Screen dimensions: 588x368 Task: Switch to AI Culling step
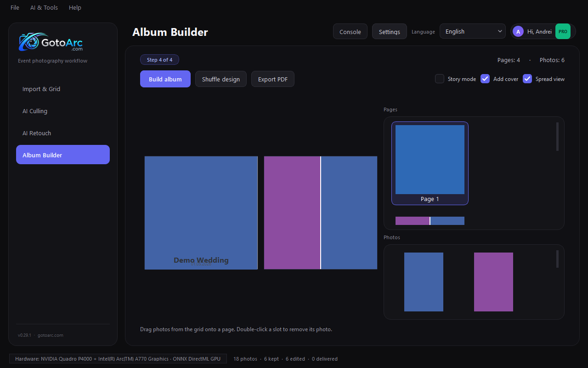(63, 111)
